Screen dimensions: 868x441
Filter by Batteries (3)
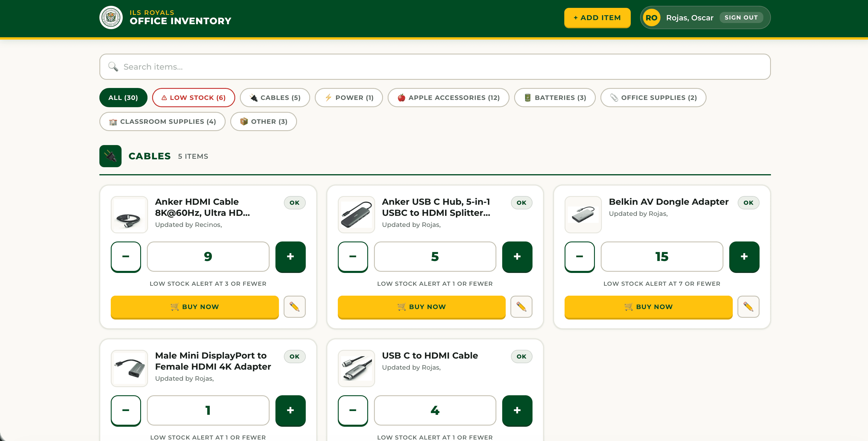(x=555, y=98)
